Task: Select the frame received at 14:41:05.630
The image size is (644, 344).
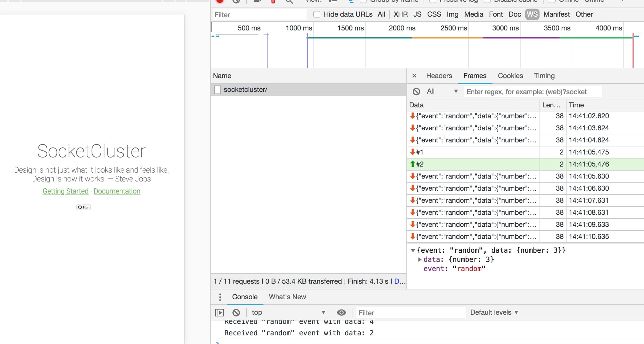Action: click(525, 176)
